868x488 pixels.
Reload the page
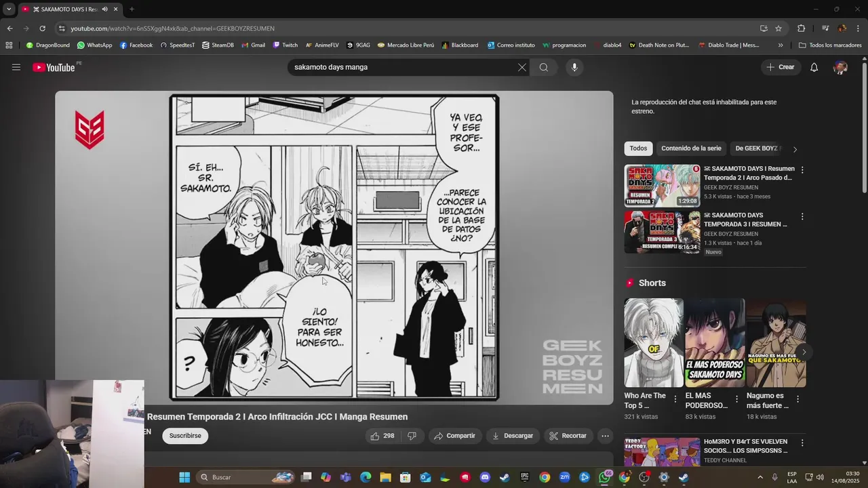pyautogui.click(x=42, y=28)
